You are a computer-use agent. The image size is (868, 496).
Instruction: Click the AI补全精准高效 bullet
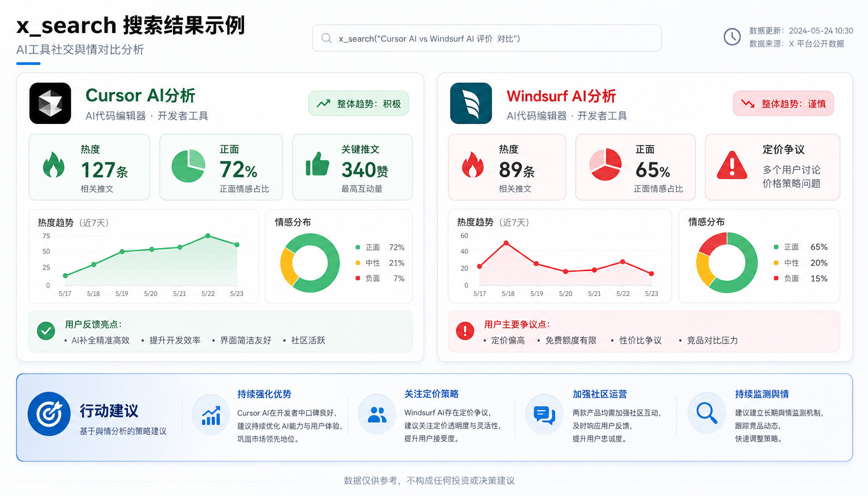(101, 341)
